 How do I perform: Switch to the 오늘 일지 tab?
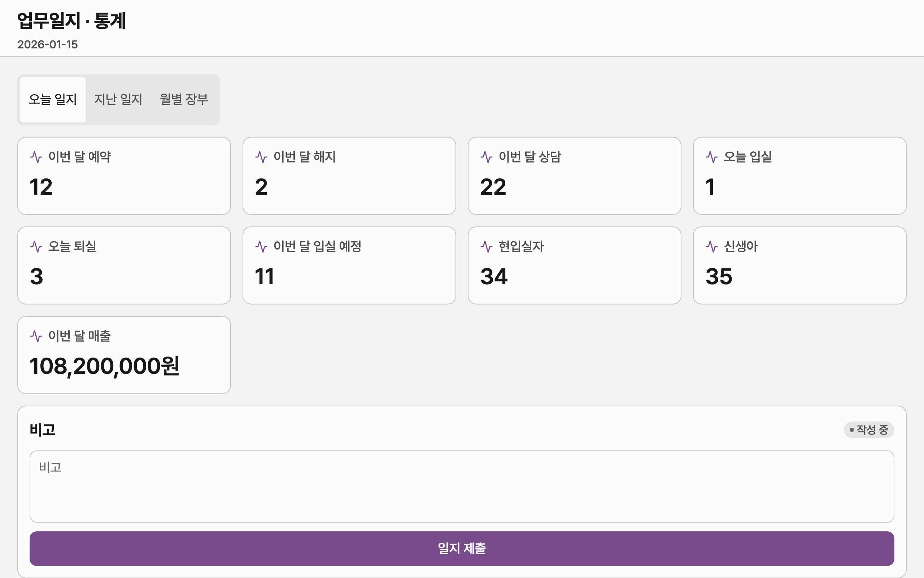click(x=53, y=100)
